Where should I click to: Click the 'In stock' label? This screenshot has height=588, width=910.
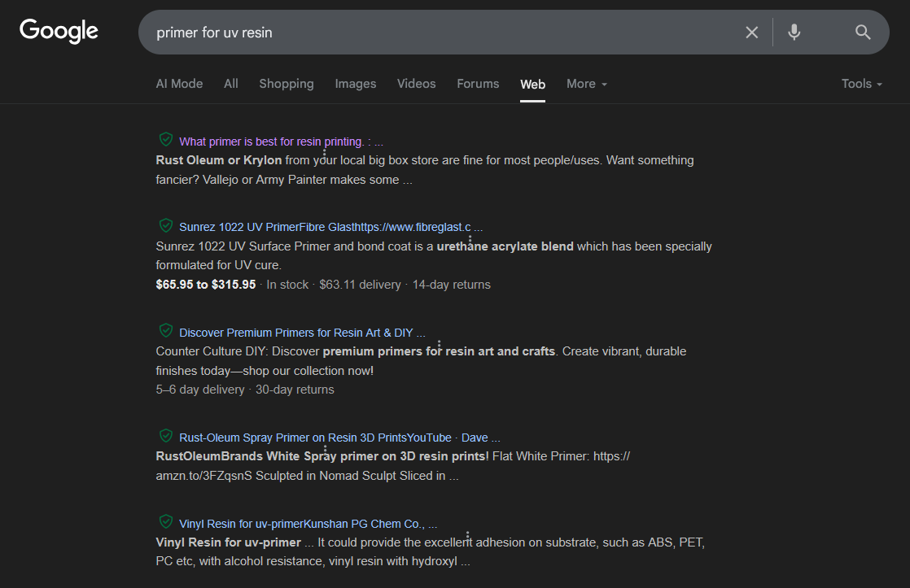point(287,285)
